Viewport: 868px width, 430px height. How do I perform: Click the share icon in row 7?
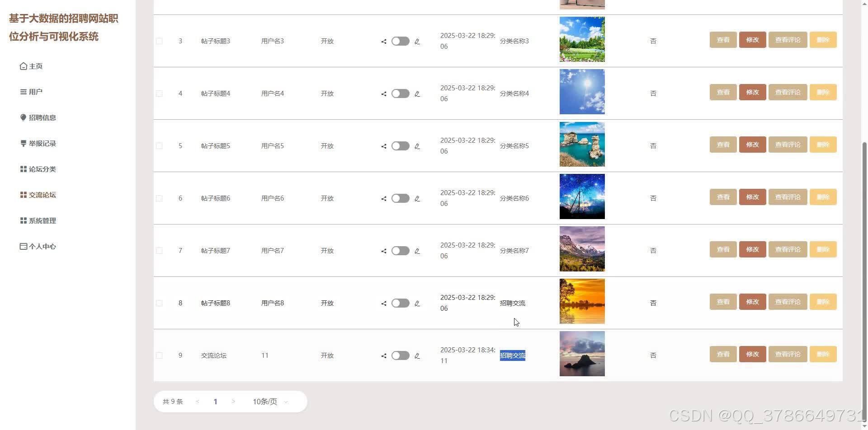click(384, 251)
